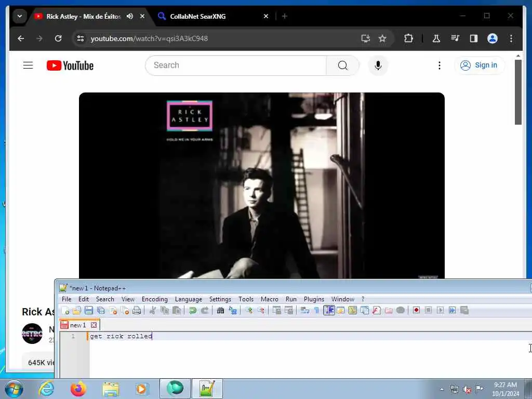This screenshot has width=532, height=399.
Task: Copy selection via Notepad++ toolbar icon
Action: [165, 310]
